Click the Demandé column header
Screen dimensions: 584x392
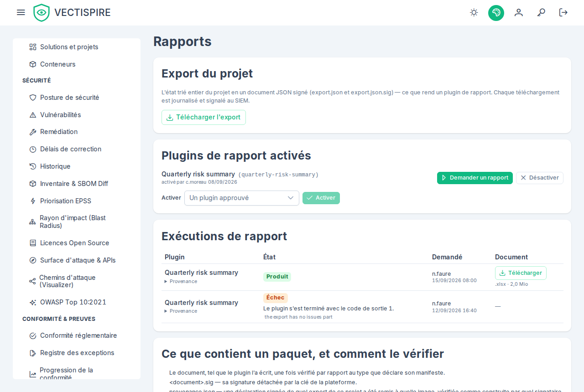447,257
